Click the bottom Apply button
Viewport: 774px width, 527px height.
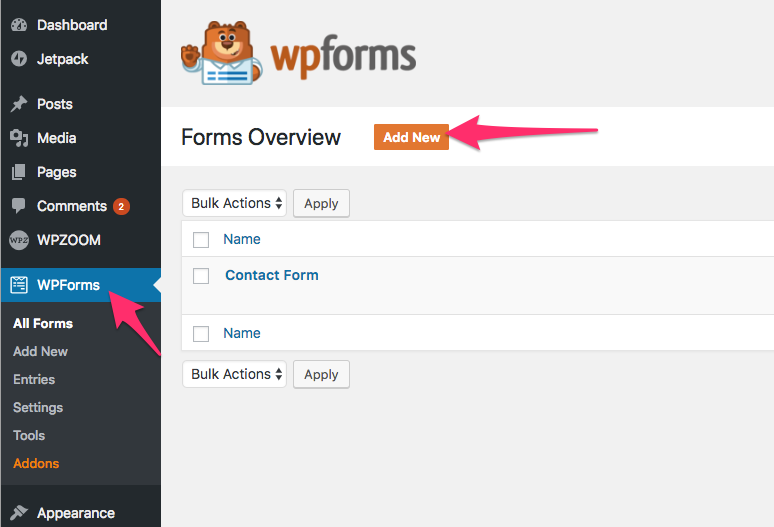(321, 375)
